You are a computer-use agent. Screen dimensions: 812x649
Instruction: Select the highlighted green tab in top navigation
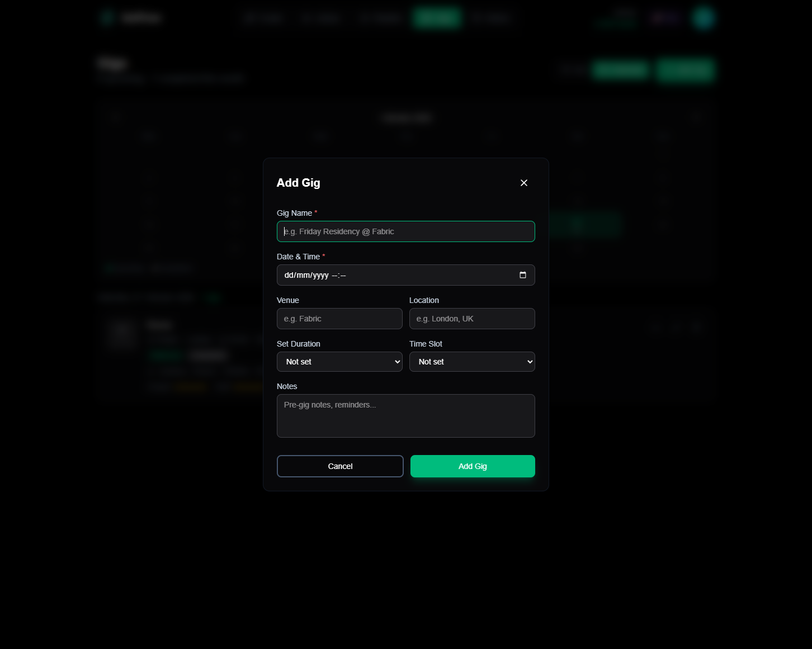pos(437,17)
